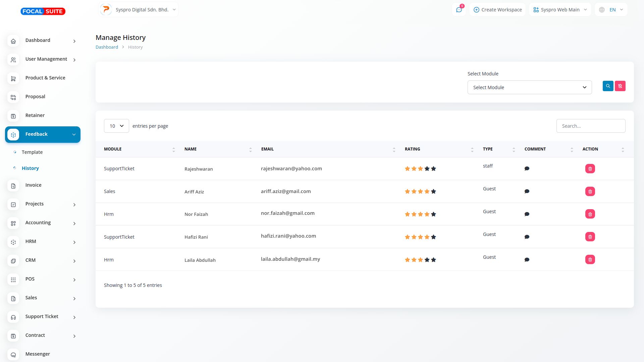Open the Template submenu item
Image resolution: width=644 pixels, height=362 pixels.
(32, 152)
